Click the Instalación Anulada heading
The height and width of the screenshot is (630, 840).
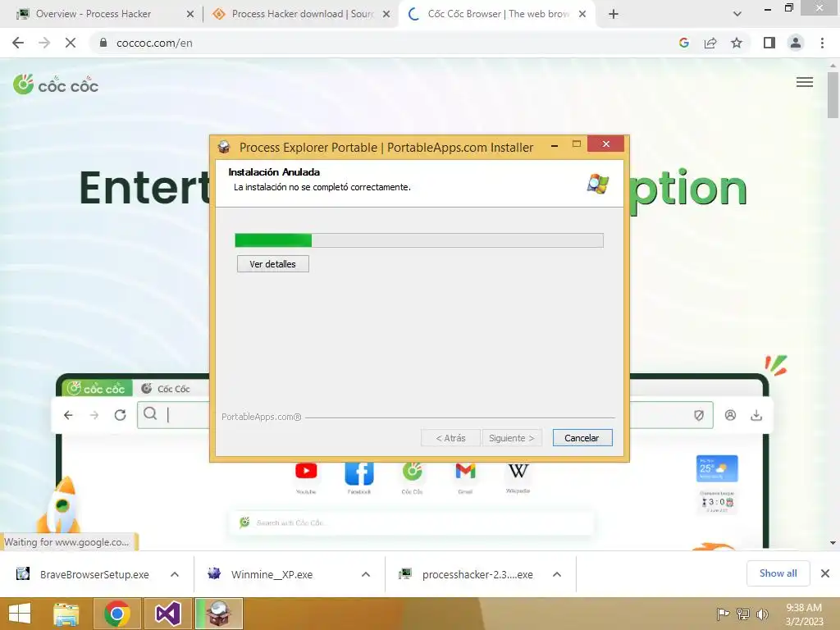274,172
